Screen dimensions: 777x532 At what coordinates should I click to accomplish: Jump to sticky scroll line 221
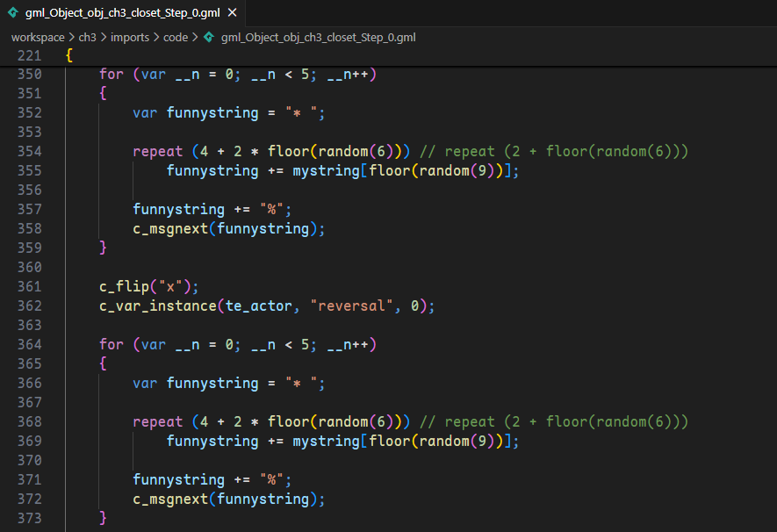coord(30,55)
